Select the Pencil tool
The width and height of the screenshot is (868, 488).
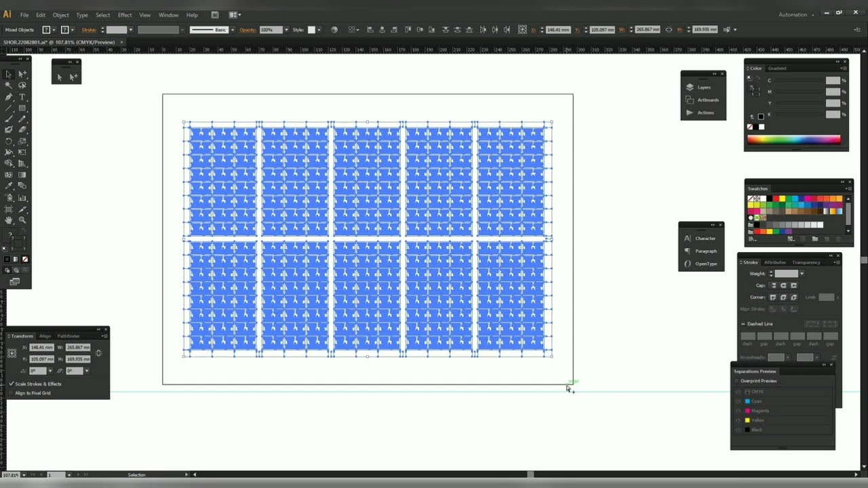click(22, 119)
